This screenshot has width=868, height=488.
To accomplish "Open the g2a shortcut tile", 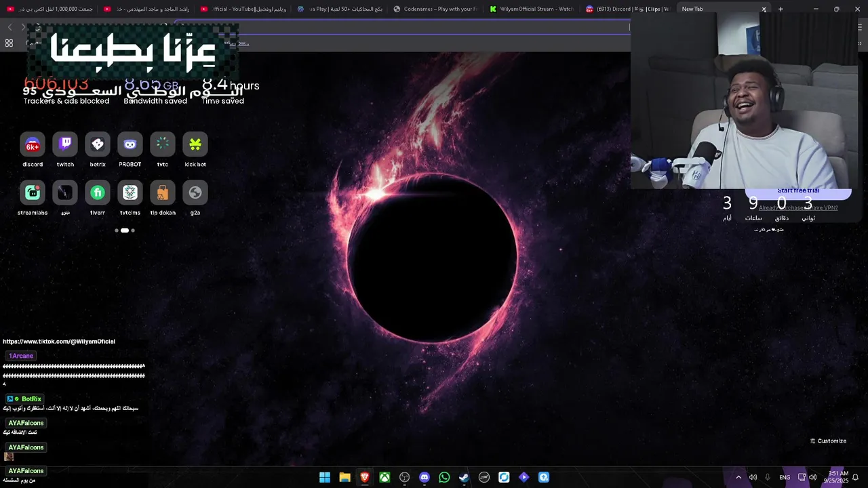I will [x=195, y=193].
